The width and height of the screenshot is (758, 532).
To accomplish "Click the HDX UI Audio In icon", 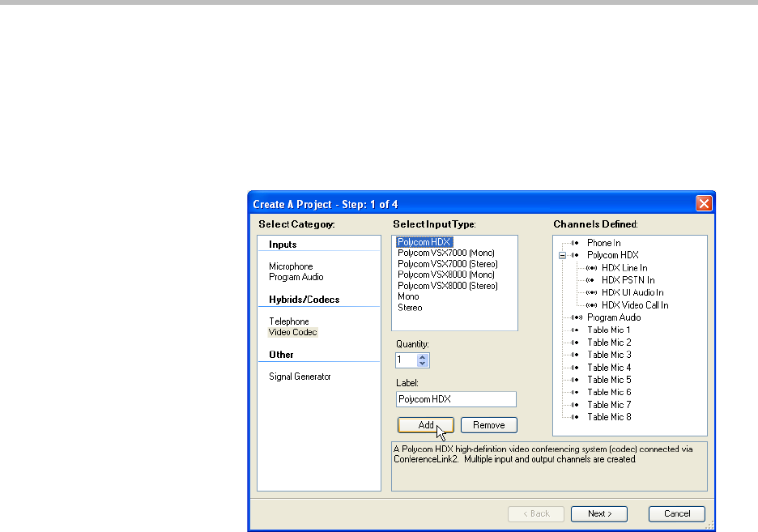I will click(x=591, y=293).
